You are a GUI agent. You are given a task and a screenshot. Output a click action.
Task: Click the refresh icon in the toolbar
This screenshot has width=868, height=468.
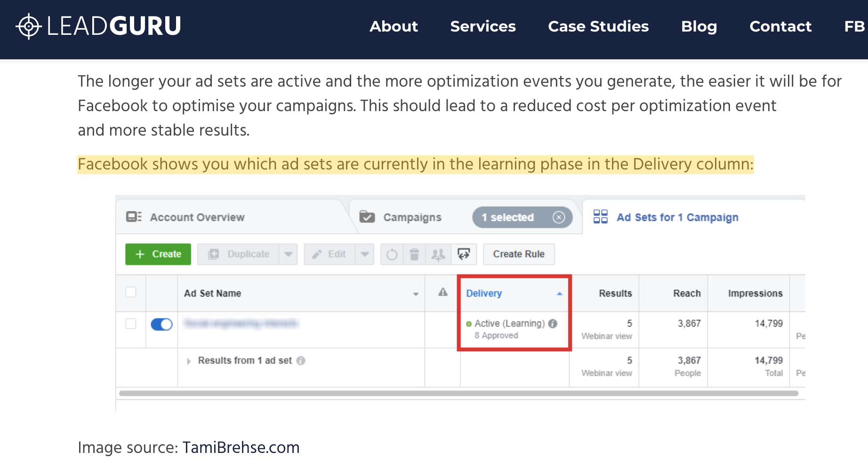click(392, 254)
